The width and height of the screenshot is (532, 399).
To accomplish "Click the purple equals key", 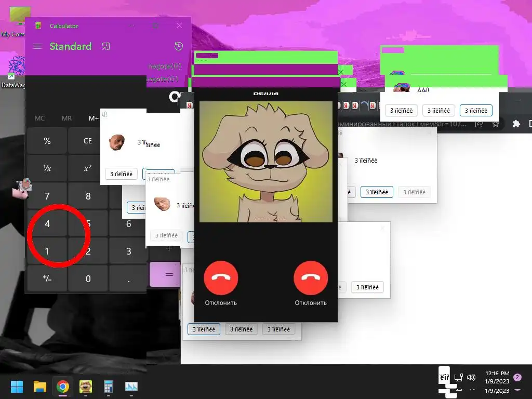I will (x=165, y=274).
